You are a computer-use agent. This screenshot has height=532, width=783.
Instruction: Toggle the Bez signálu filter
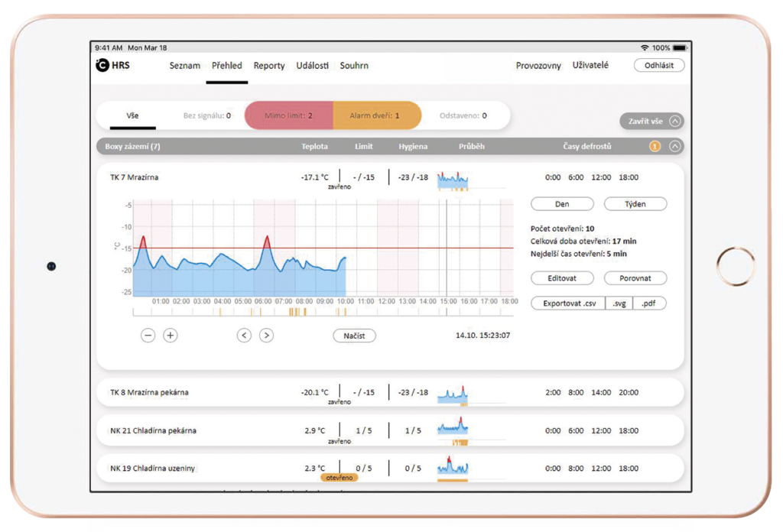(x=206, y=115)
